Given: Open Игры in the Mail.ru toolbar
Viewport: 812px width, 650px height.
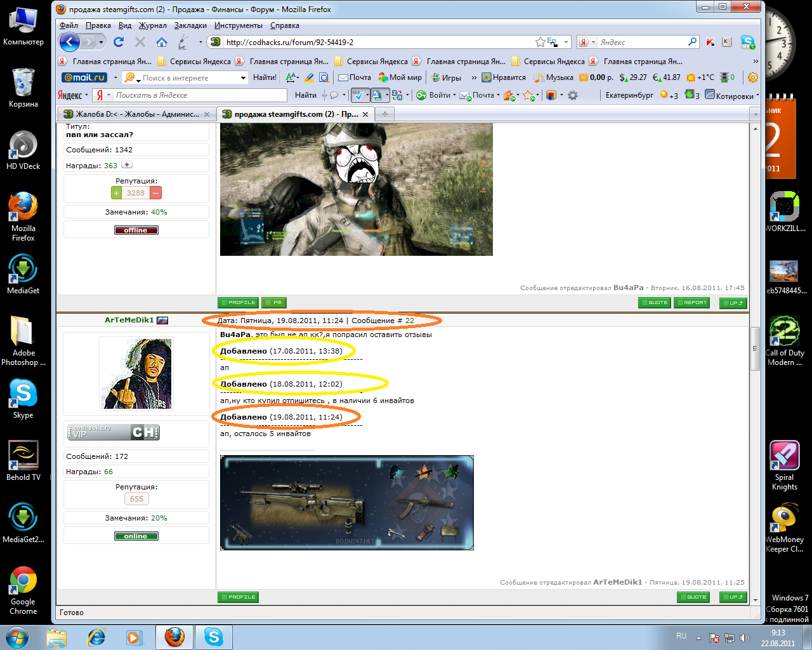Looking at the screenshot, I should [446, 77].
